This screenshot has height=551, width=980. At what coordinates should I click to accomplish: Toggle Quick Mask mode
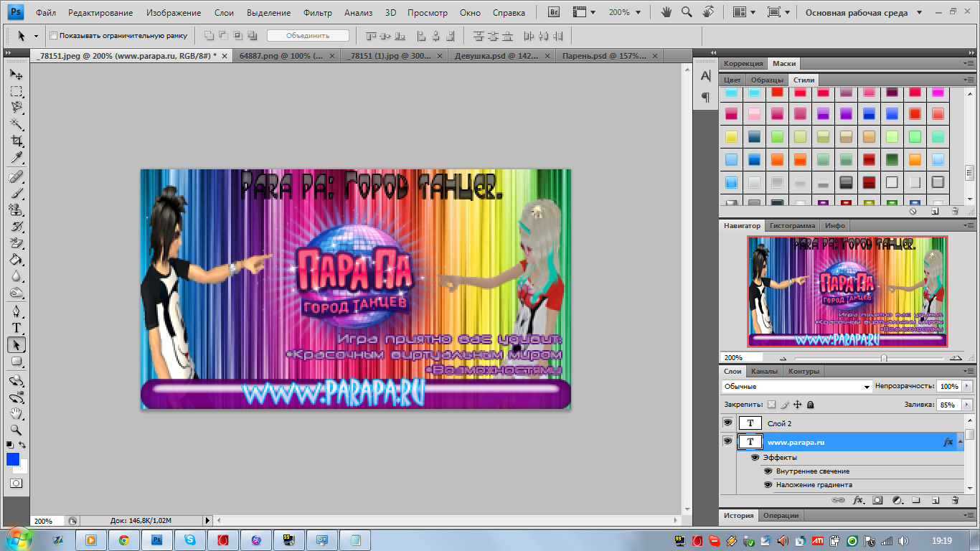(x=17, y=483)
